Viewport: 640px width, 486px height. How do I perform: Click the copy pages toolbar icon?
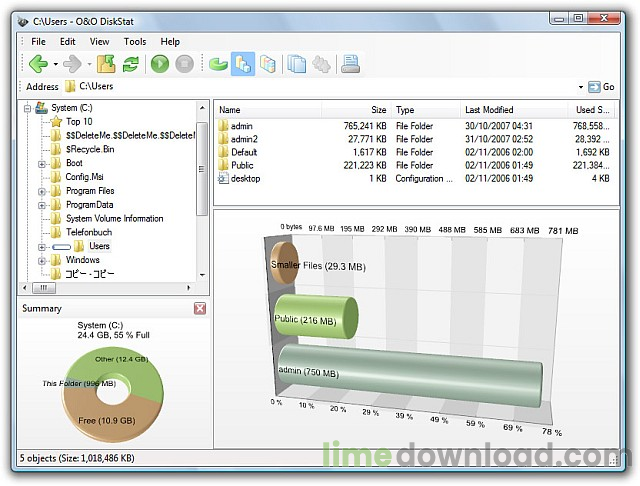click(x=297, y=64)
